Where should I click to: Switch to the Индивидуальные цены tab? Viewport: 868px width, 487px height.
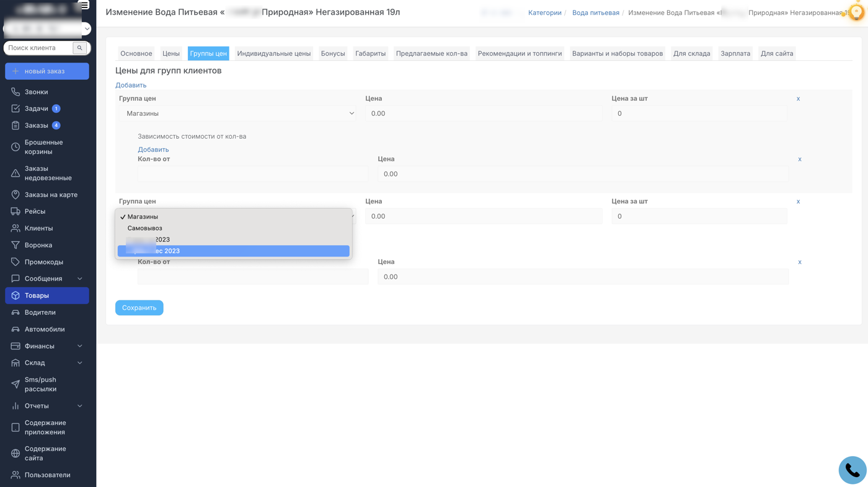coord(273,53)
